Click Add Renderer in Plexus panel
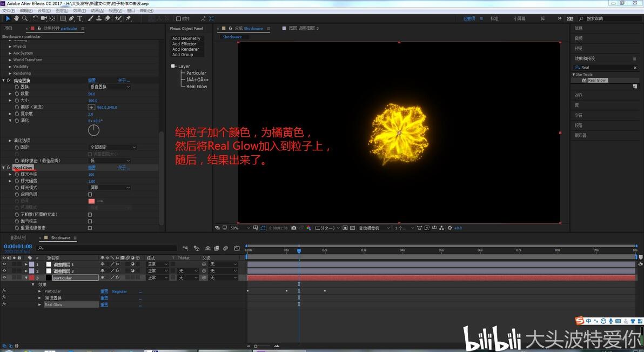This screenshot has width=644, height=352. (185, 49)
